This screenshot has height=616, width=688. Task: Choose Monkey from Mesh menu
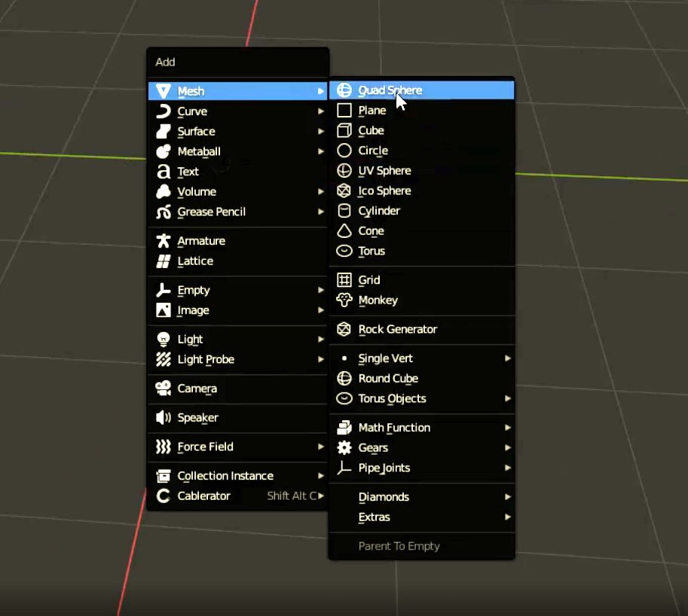[422, 300]
